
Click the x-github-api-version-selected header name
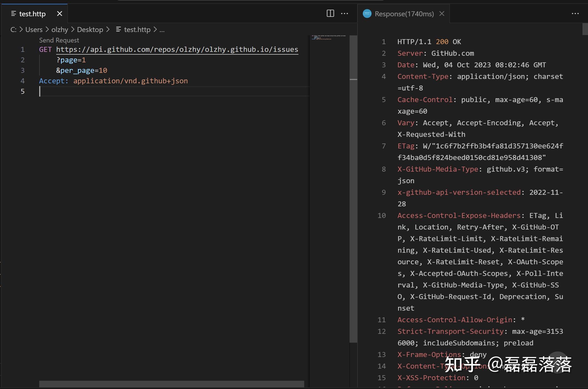(459, 192)
